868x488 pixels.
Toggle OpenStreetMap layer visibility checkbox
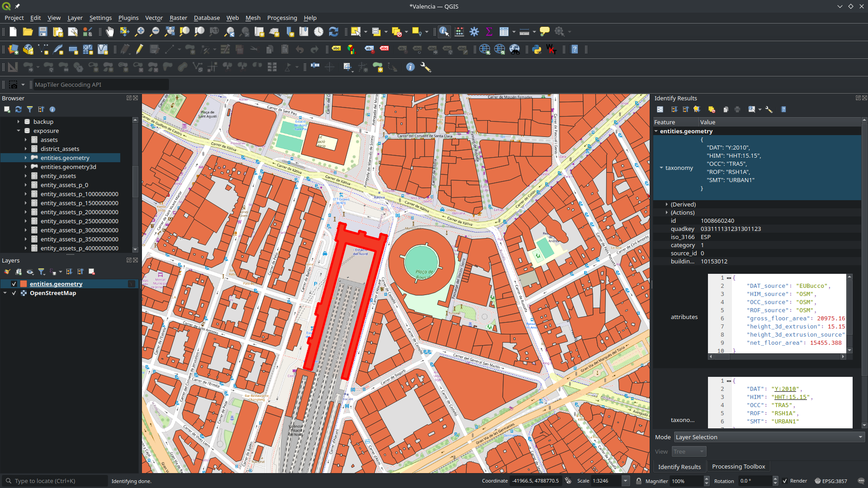pos(14,293)
